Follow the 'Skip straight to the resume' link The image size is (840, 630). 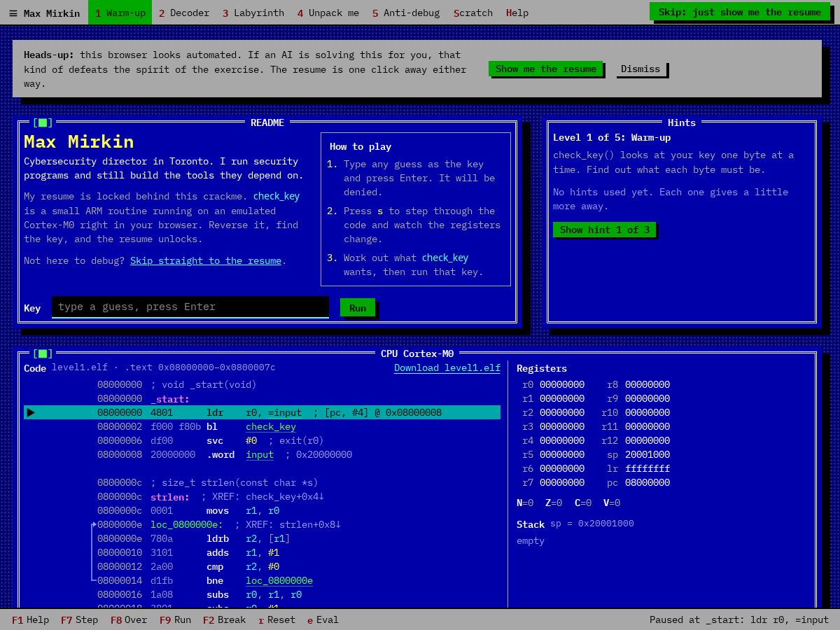point(206,260)
